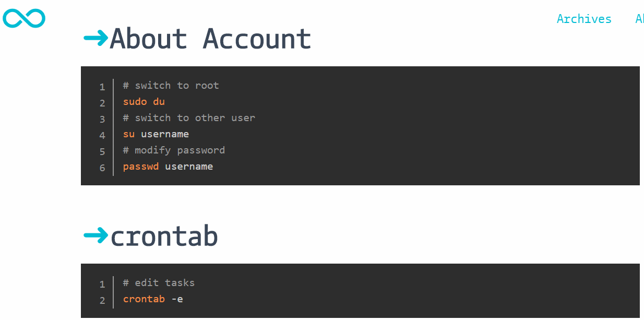Viewport: 644px width, 320px height.
Task: Click line number 6 in the account code block
Action: point(102,168)
